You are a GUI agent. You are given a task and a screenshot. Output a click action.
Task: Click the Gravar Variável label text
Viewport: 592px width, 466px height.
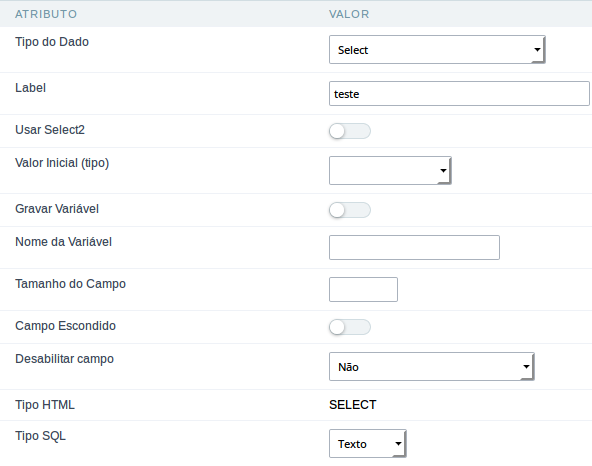coord(57,209)
